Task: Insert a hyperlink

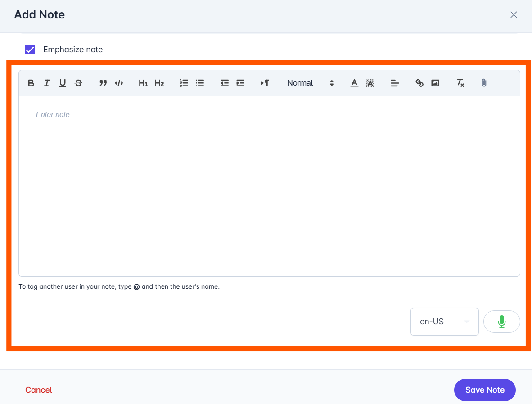Action: coord(419,83)
